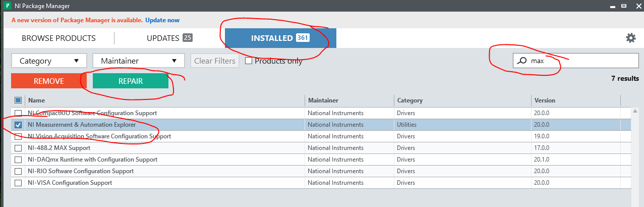Select NI-RIO Software Configuration Support row name
The height and width of the screenshot is (207, 644).
[x=81, y=171]
